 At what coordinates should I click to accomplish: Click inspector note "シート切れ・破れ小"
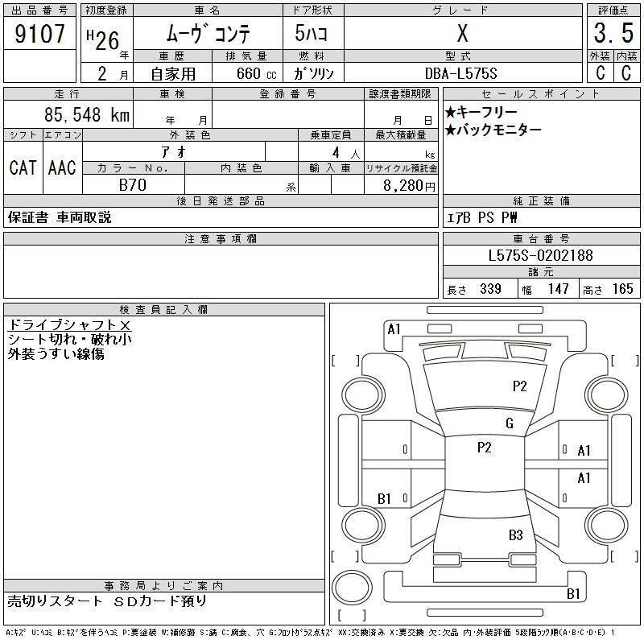coord(69,339)
